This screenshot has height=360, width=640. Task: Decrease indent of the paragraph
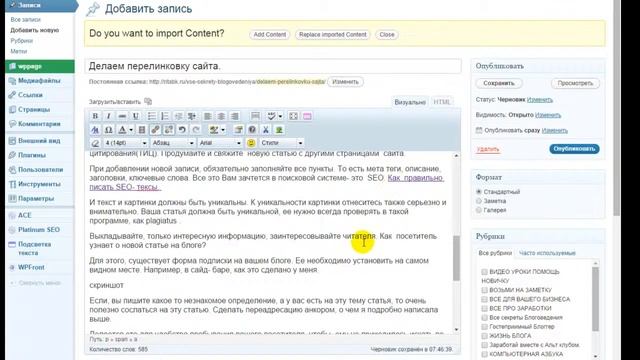[178, 116]
